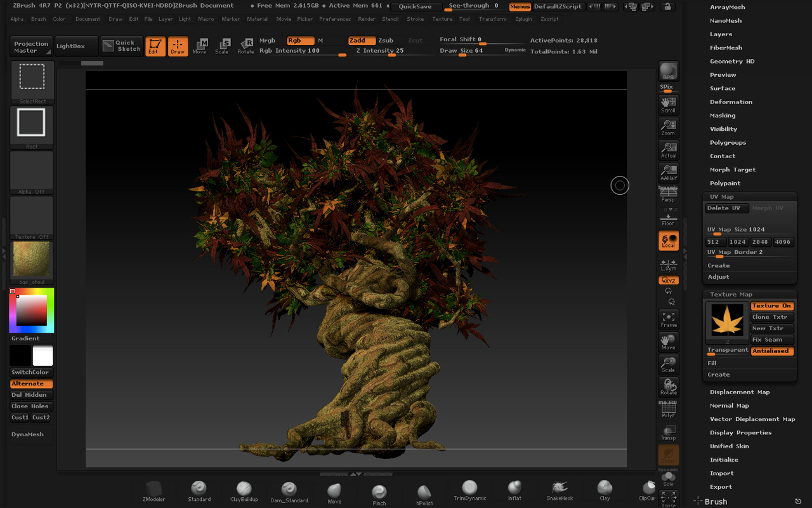812x508 pixels.
Task: Click the BPR render icon
Action: tap(668, 71)
